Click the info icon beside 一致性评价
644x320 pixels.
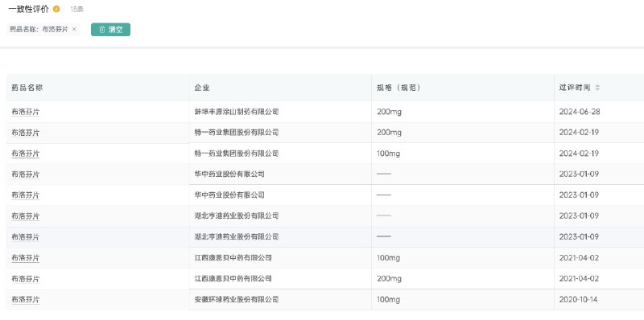[x=56, y=9]
